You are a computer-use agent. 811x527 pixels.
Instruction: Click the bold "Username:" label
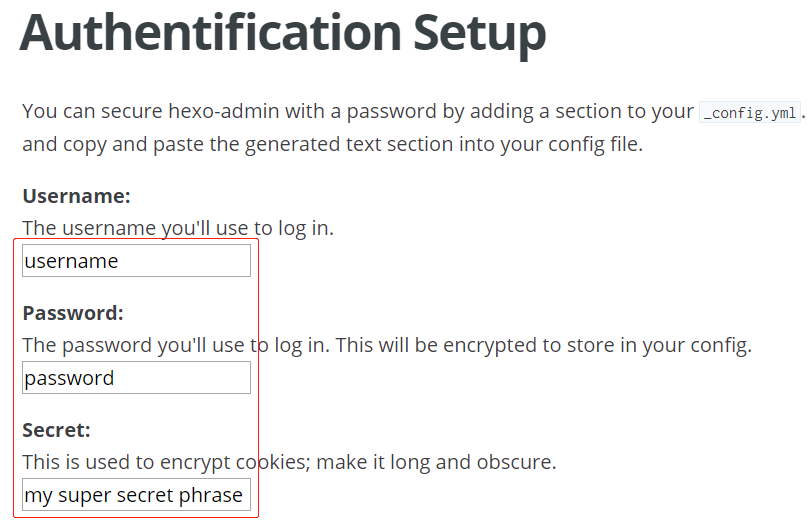point(76,195)
